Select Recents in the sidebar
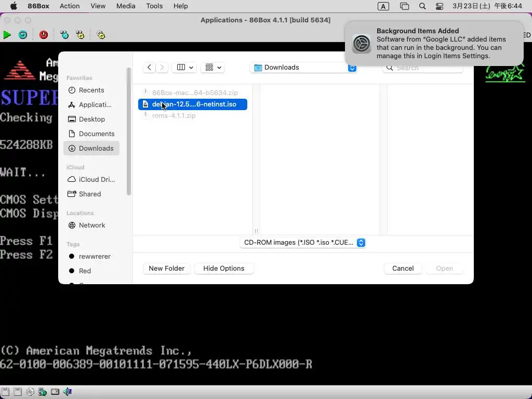 (x=91, y=90)
